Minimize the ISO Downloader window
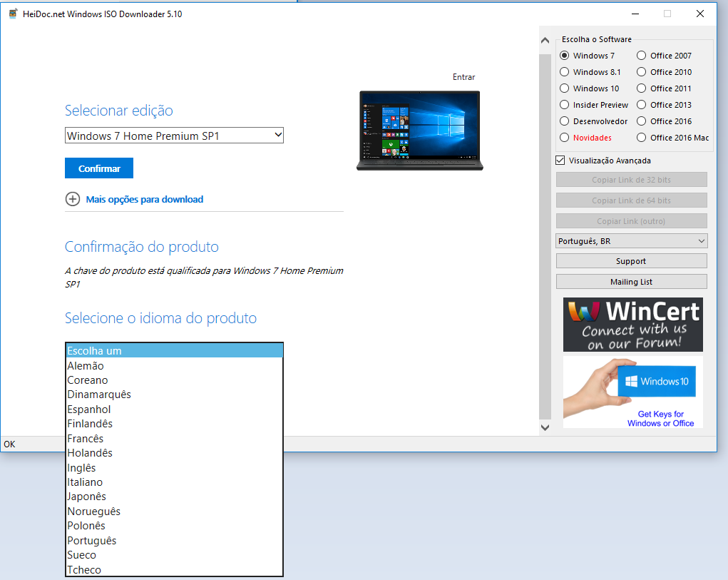Image resolution: width=728 pixels, height=580 pixels. 635,14
